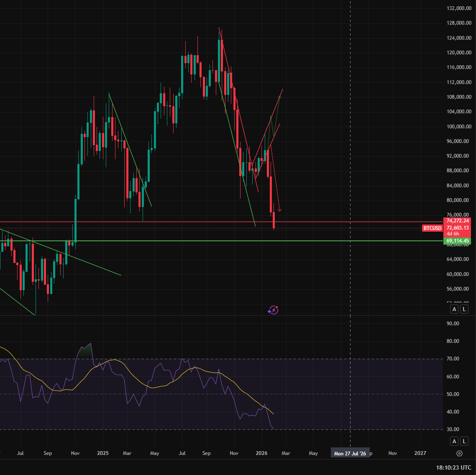
Task: Select the 69,114.45 green price label
Action: click(457, 241)
